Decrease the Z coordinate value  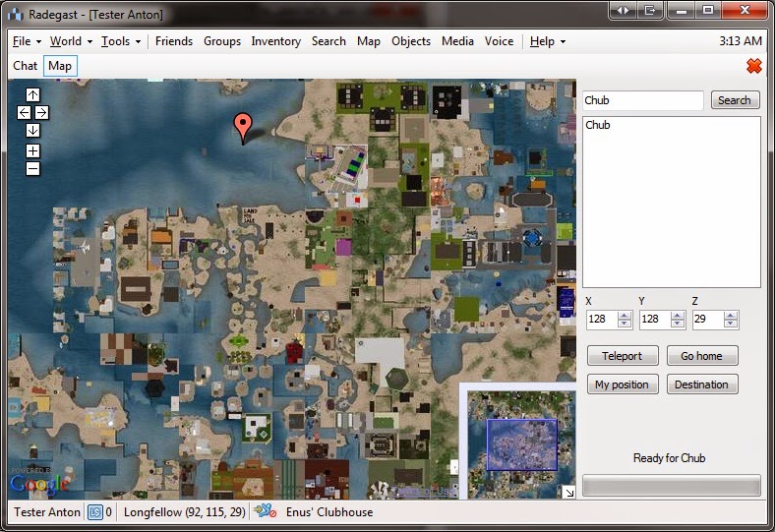(x=731, y=324)
